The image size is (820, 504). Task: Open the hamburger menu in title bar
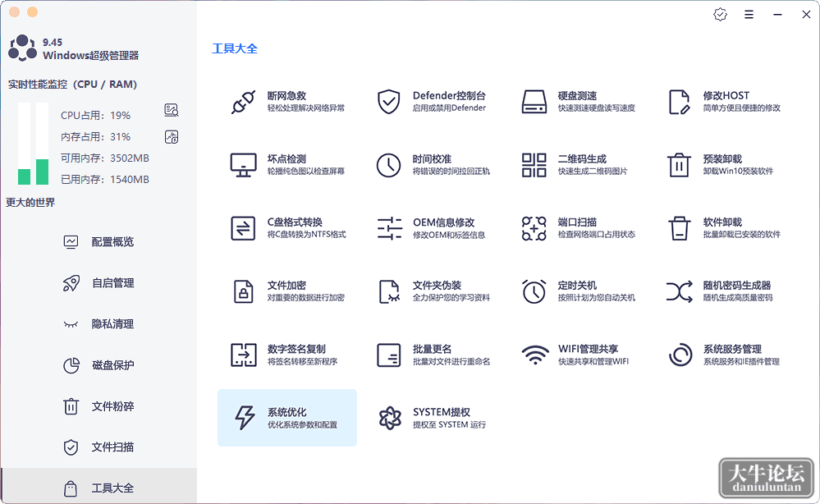pyautogui.click(x=749, y=15)
